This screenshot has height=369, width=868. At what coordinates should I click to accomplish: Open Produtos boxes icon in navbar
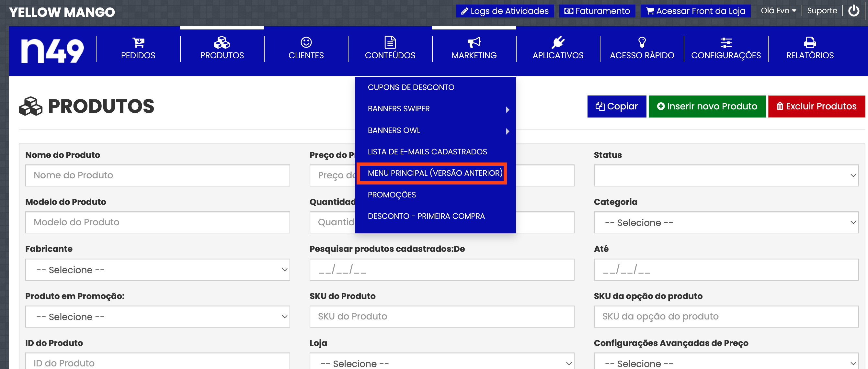(222, 42)
